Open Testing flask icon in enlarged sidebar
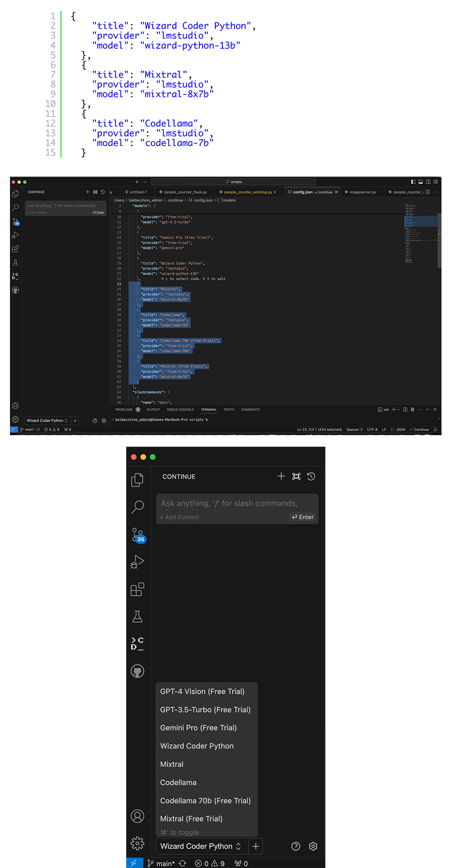The width and height of the screenshot is (452, 868). click(138, 616)
